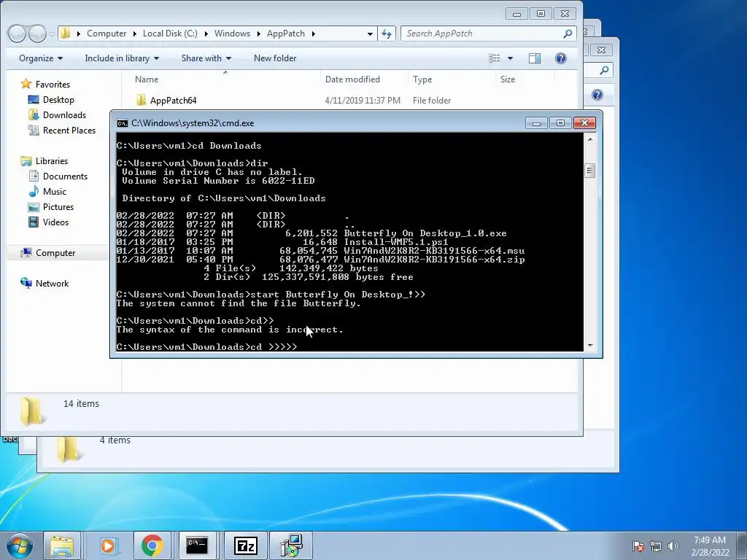Image resolution: width=747 pixels, height=560 pixels.
Task: Open the Videos library
Action: click(x=55, y=222)
